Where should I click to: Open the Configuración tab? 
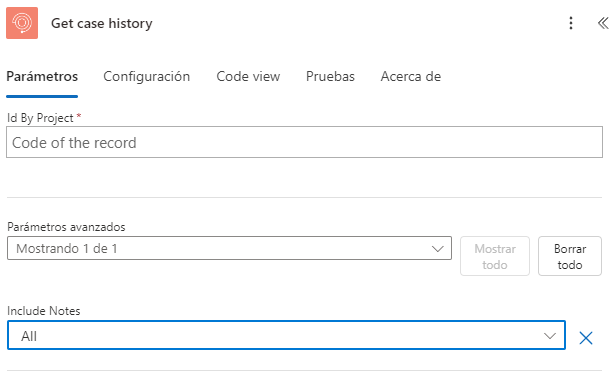click(x=147, y=77)
